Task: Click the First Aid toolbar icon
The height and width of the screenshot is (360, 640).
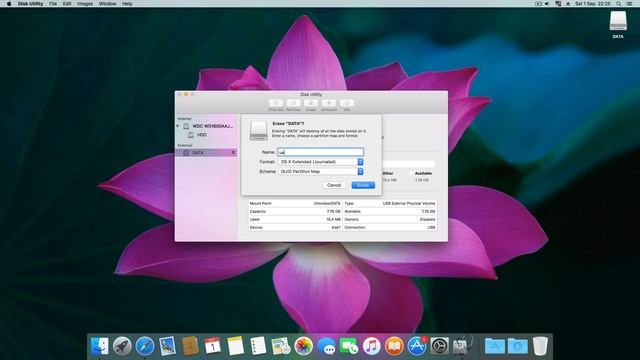Action: (x=276, y=103)
